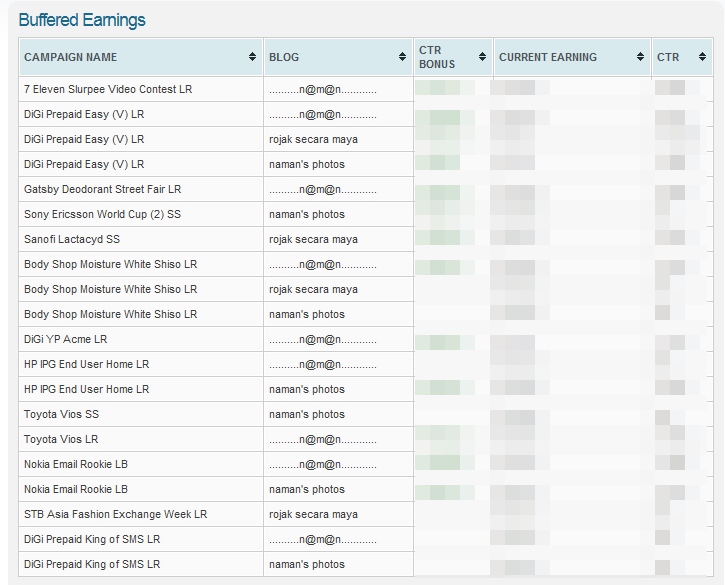Screen dimensions: 725x585
Task: Sort by the Blog column arrows icon
Action: click(402, 57)
